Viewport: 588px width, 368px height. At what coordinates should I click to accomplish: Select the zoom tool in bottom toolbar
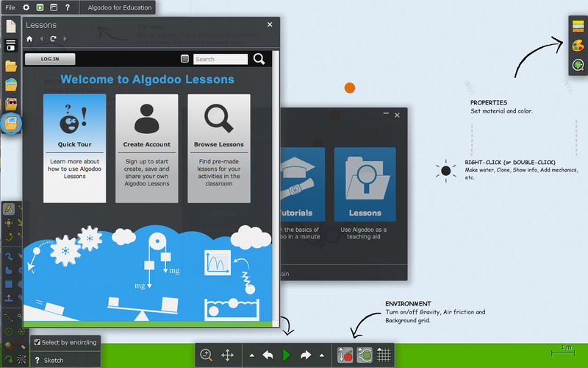tap(206, 355)
